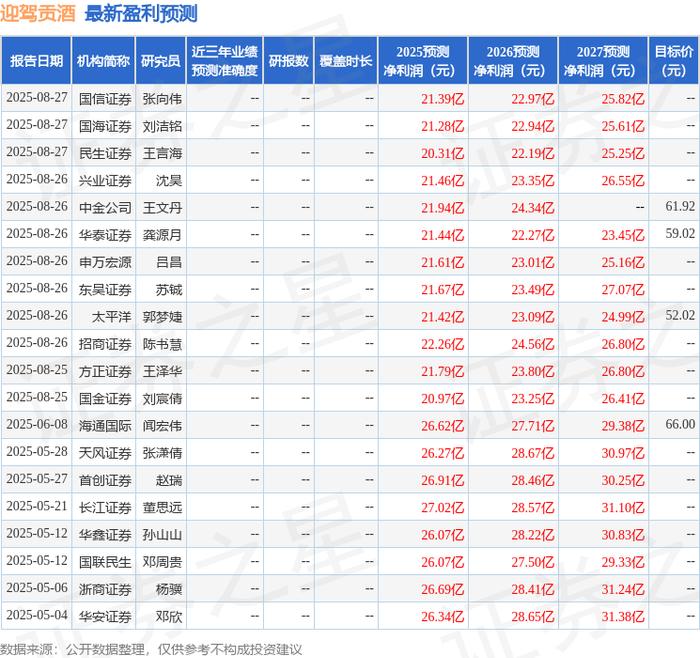The width and height of the screenshot is (700, 658).
Task: Click institution name 国金证券
Action: (105, 398)
